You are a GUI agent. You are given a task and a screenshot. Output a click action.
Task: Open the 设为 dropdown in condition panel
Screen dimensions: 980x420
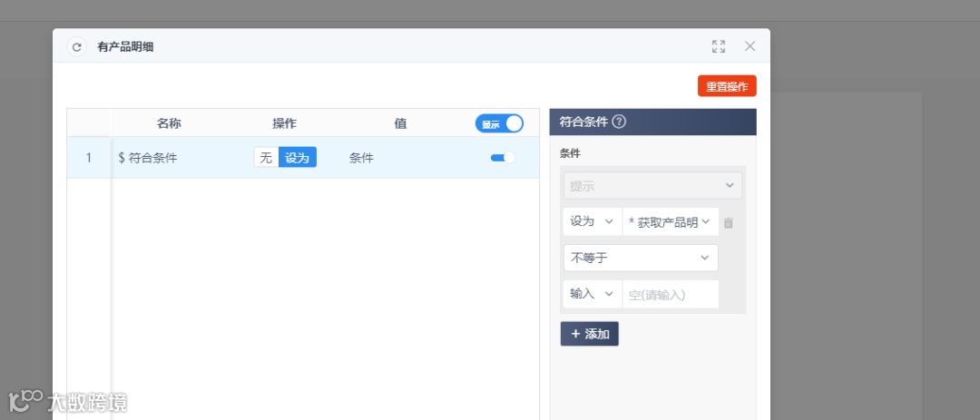tap(592, 222)
